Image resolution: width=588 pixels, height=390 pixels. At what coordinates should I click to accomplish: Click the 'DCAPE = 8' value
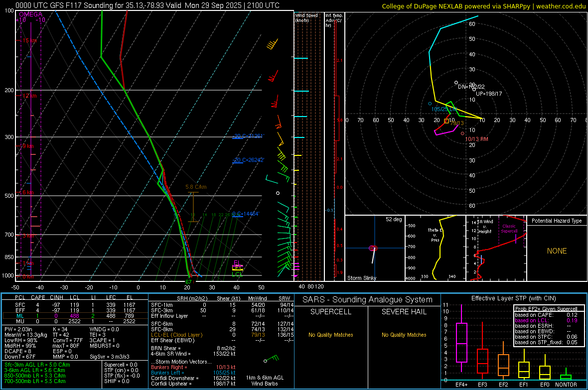click(x=17, y=351)
